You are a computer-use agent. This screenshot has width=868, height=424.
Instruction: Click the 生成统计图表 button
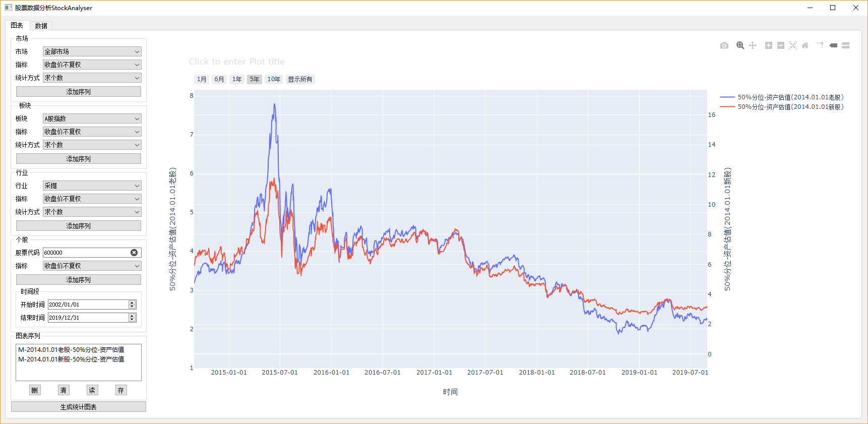[x=79, y=407]
